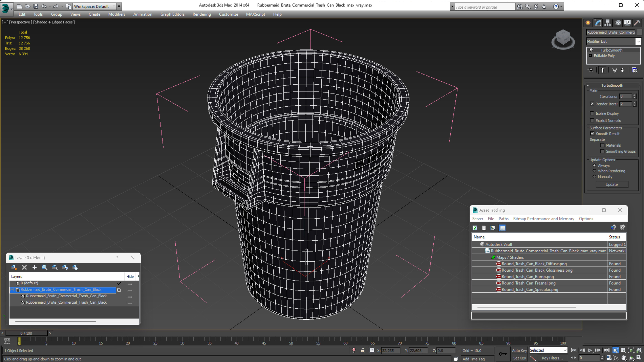Uncheck the Smooth Result checkbox
Image resolution: width=644 pixels, height=362 pixels.
point(592,134)
